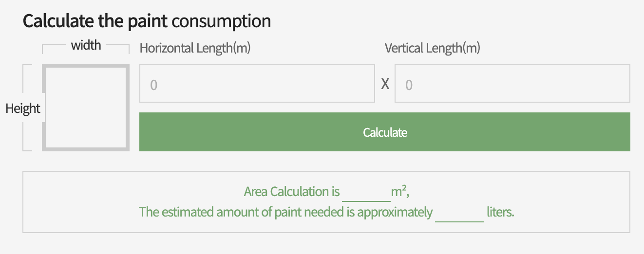This screenshot has height=254, width=644.
Task: Click the X multiplication sign between fields
Action: [x=385, y=84]
